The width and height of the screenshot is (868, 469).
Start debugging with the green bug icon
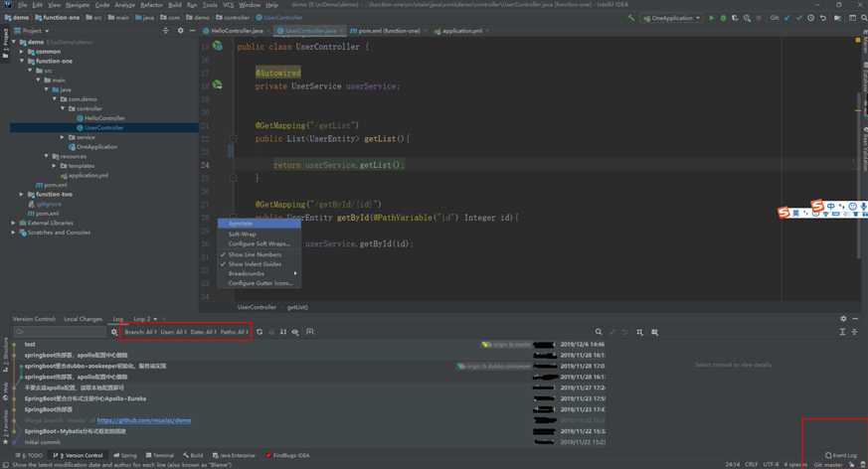tap(723, 18)
